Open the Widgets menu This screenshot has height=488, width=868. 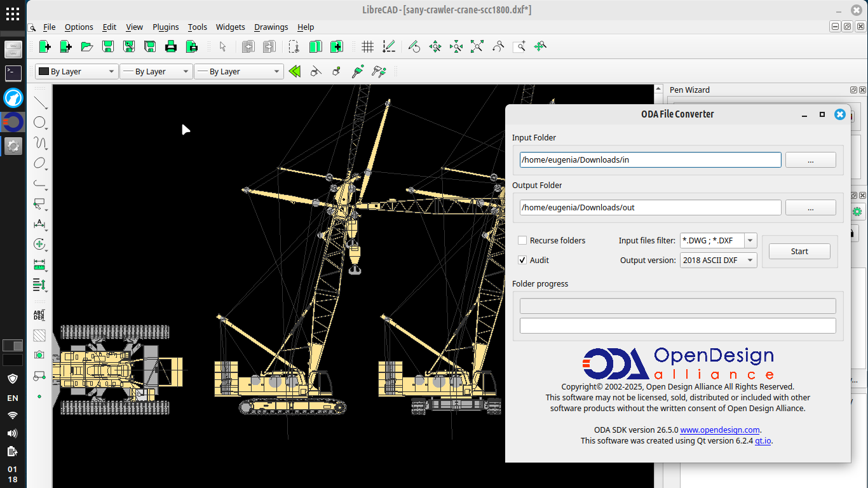[x=230, y=27]
